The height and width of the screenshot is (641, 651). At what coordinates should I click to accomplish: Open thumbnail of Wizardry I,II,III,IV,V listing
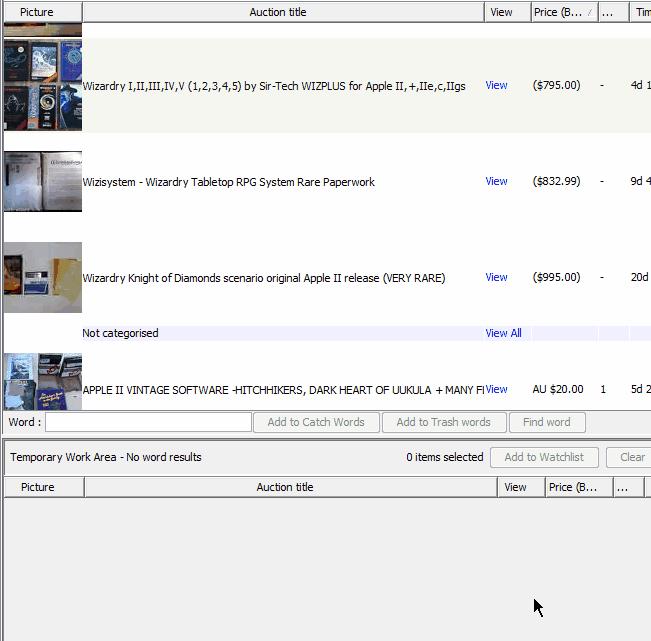(x=43, y=85)
